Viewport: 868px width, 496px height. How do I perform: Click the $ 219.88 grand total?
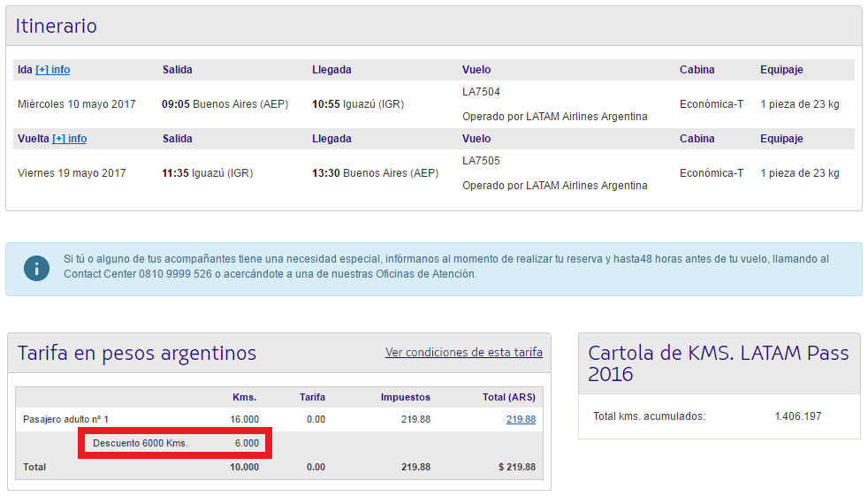pyautogui.click(x=517, y=467)
